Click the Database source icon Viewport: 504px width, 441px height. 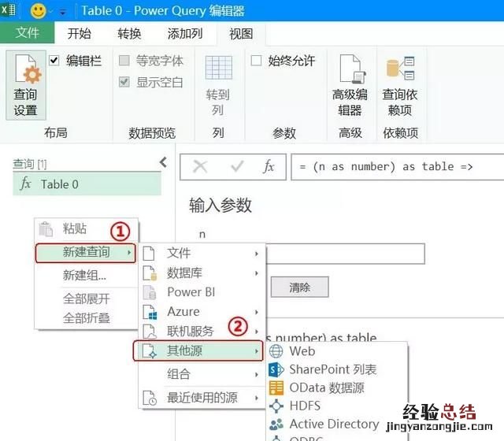coord(150,273)
